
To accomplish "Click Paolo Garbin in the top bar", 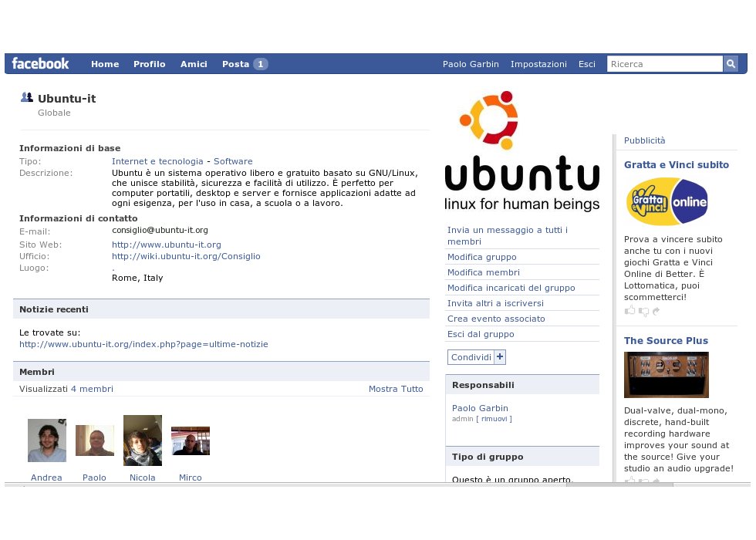I will [x=471, y=64].
